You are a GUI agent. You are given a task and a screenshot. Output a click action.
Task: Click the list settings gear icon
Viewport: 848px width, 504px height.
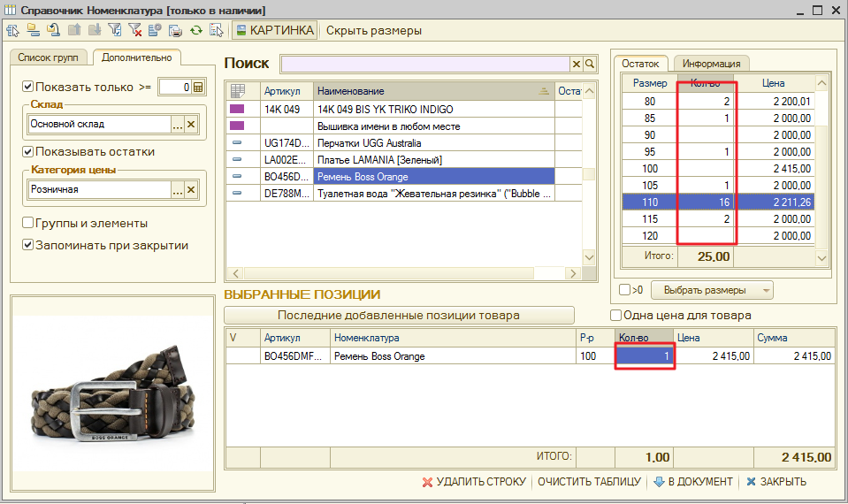[155, 30]
